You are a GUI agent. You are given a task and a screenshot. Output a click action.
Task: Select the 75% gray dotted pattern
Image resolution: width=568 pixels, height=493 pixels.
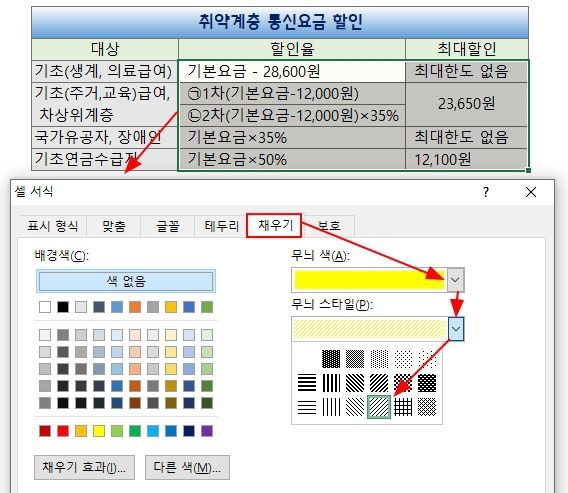(x=331, y=359)
